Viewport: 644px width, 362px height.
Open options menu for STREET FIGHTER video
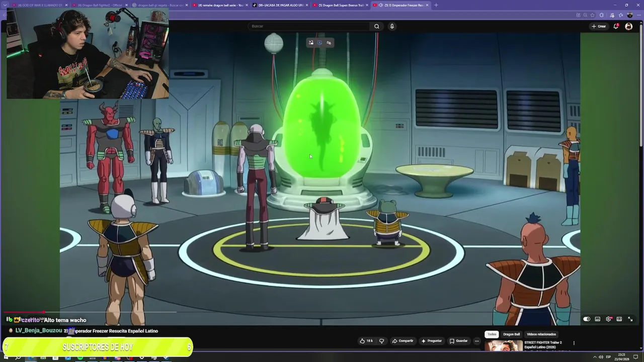coord(574,343)
